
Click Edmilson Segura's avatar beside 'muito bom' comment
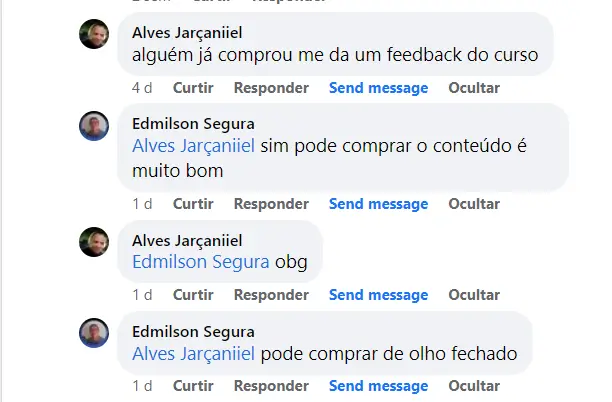click(94, 126)
